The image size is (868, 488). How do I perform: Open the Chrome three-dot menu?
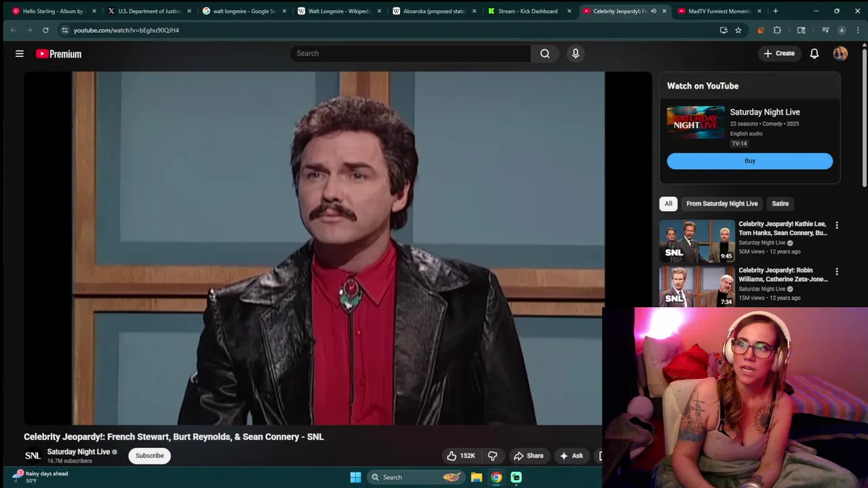coord(858,30)
